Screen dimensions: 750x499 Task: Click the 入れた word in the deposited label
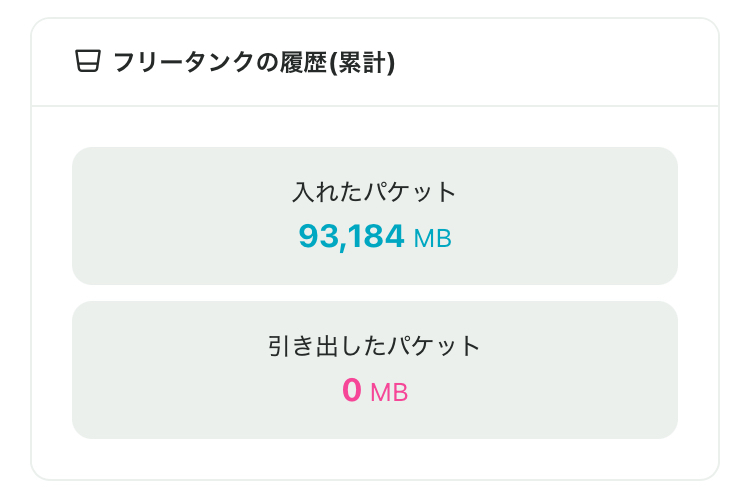(x=327, y=192)
